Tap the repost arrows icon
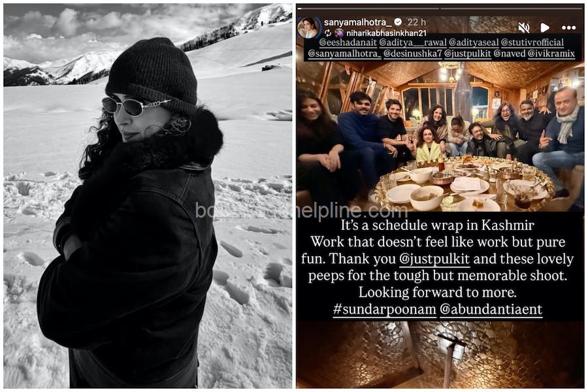Viewport: 588px width, 392px height. pyautogui.click(x=328, y=33)
